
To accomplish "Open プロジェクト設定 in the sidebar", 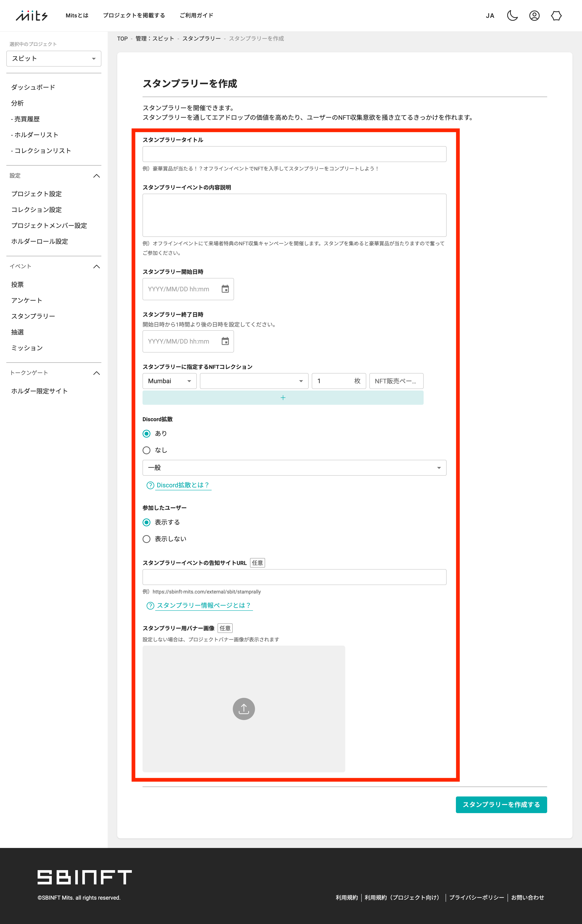I will (x=36, y=194).
